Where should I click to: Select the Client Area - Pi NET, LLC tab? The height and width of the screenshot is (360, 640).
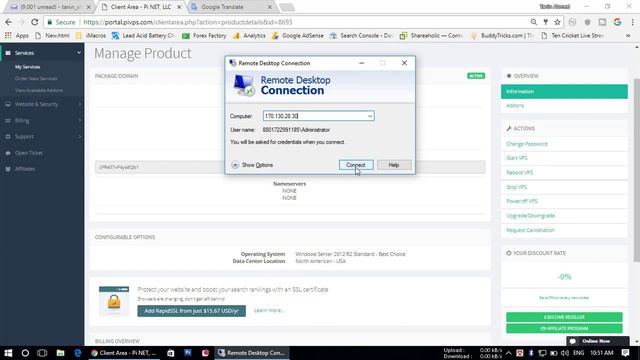coord(141,7)
